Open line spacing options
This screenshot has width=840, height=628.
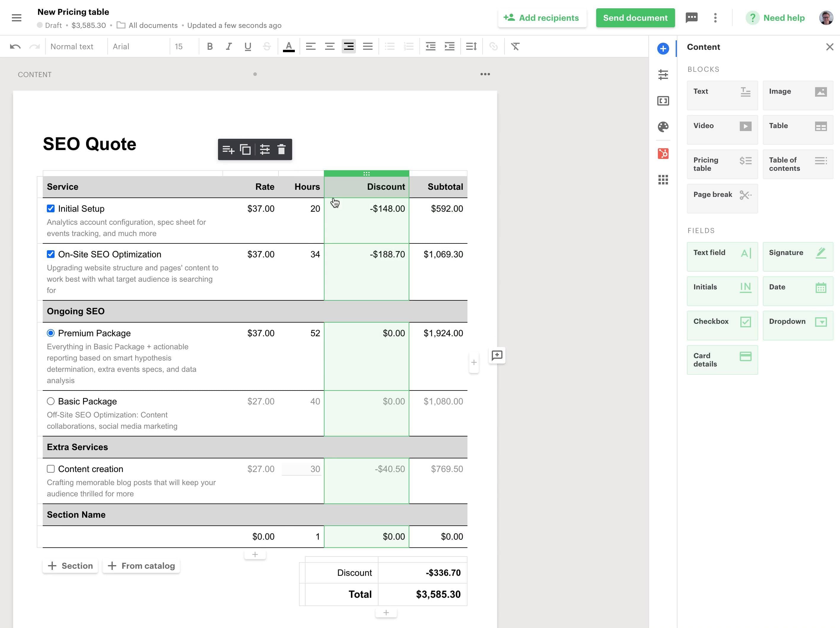point(471,46)
